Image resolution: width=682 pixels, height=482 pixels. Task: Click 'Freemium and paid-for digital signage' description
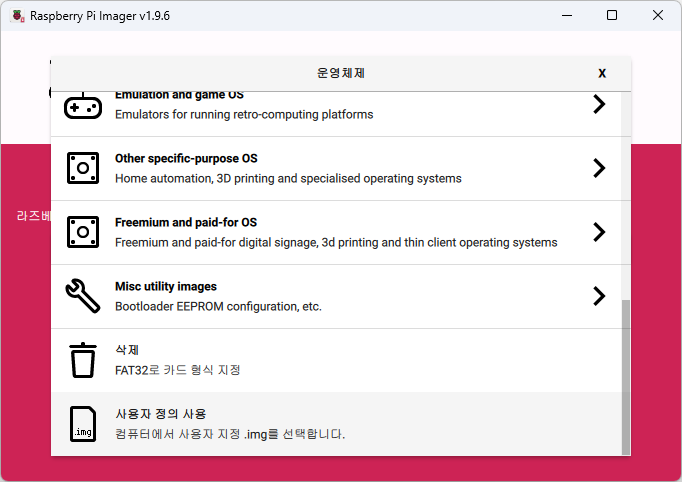pyautogui.click(x=336, y=242)
